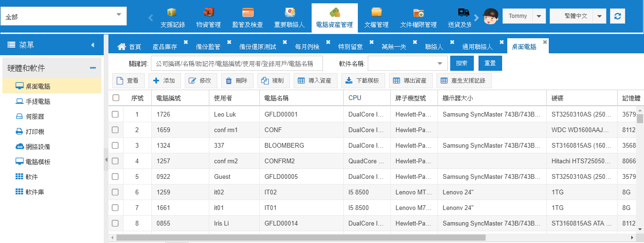
Task: Click the 首頁 home tab icon
Action: (122, 47)
